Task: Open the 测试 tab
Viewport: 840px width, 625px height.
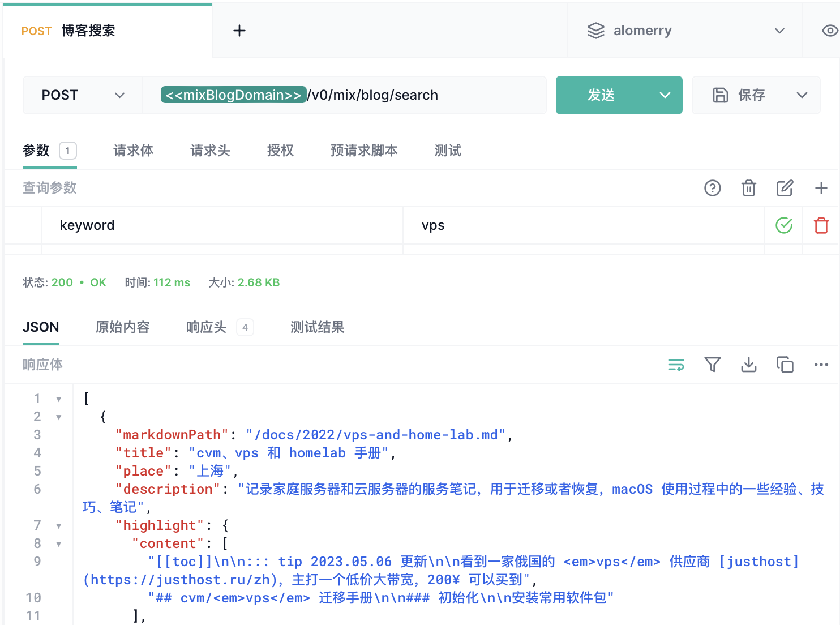Action: click(448, 151)
